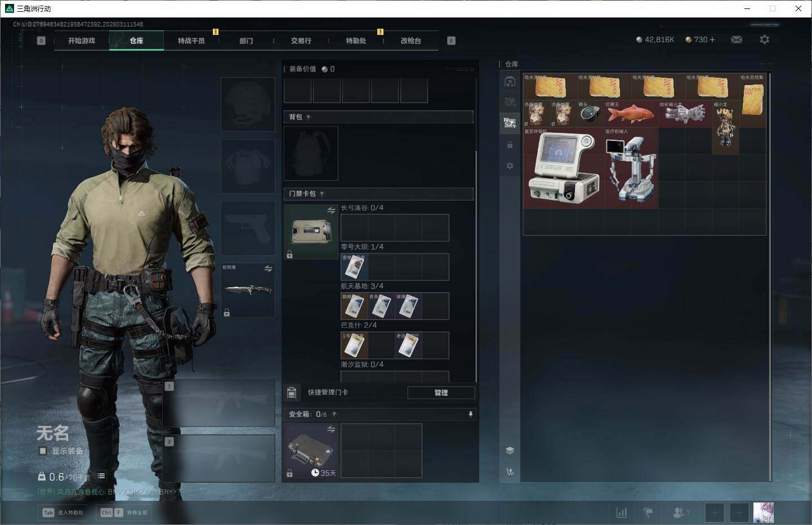
Task: Open the weight detail list icon
Action: pyautogui.click(x=101, y=476)
